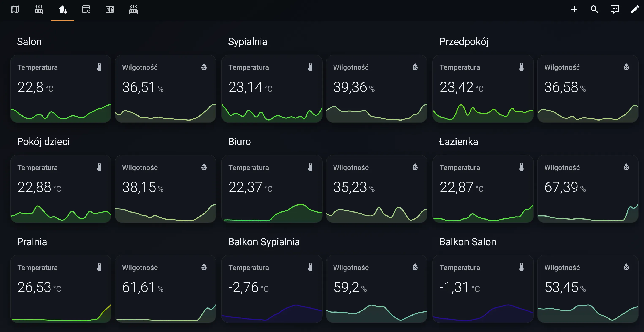Open the floor plan map view
This screenshot has height=332, width=644.
[x=15, y=10]
